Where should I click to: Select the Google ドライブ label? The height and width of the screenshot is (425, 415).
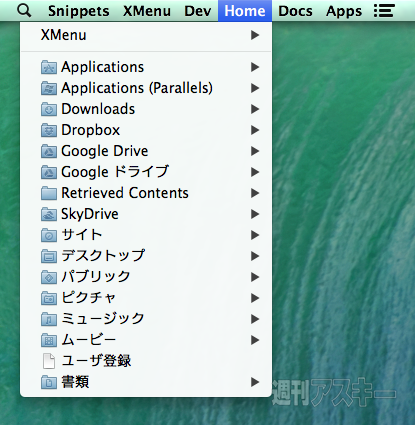[x=115, y=172]
